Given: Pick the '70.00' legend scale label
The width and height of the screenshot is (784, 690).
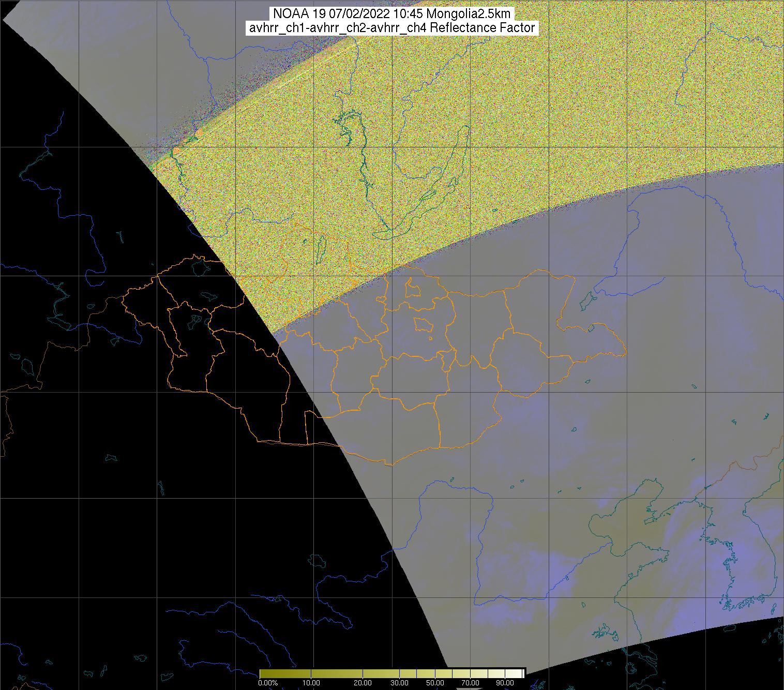Looking at the screenshot, I should tap(470, 683).
